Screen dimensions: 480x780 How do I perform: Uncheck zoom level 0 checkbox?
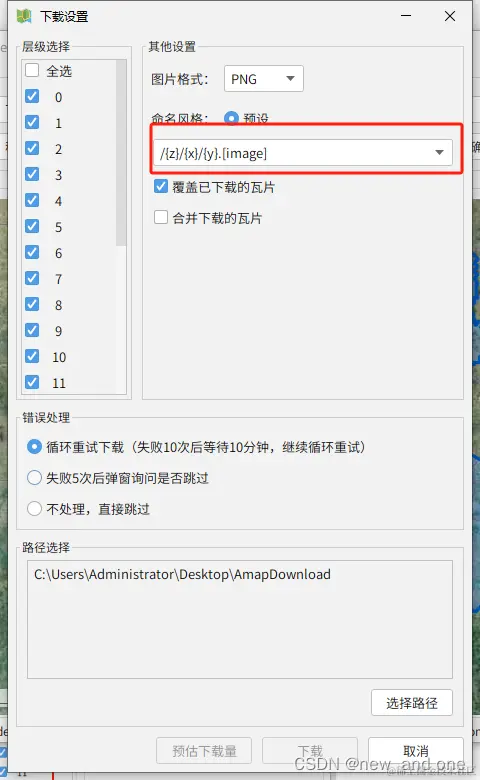click(32, 96)
